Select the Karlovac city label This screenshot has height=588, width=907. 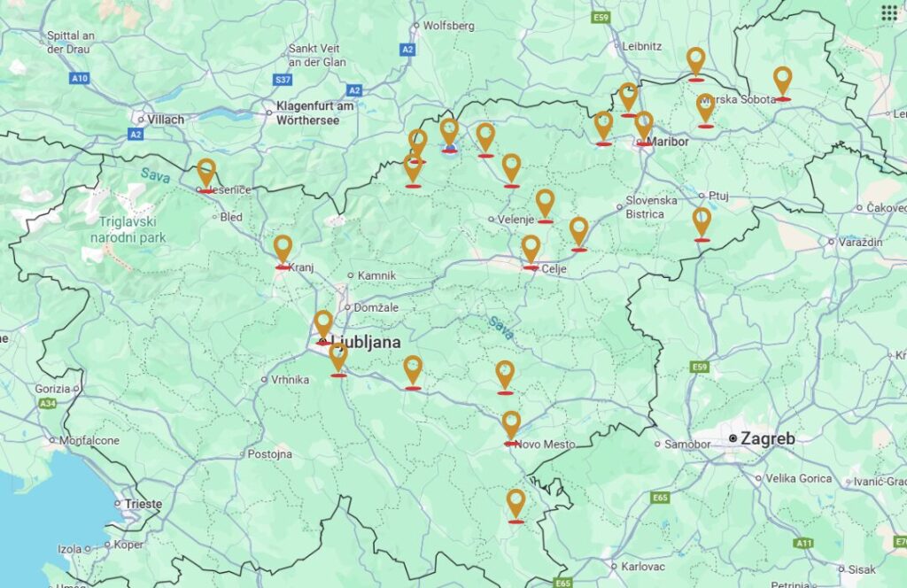pos(643,567)
